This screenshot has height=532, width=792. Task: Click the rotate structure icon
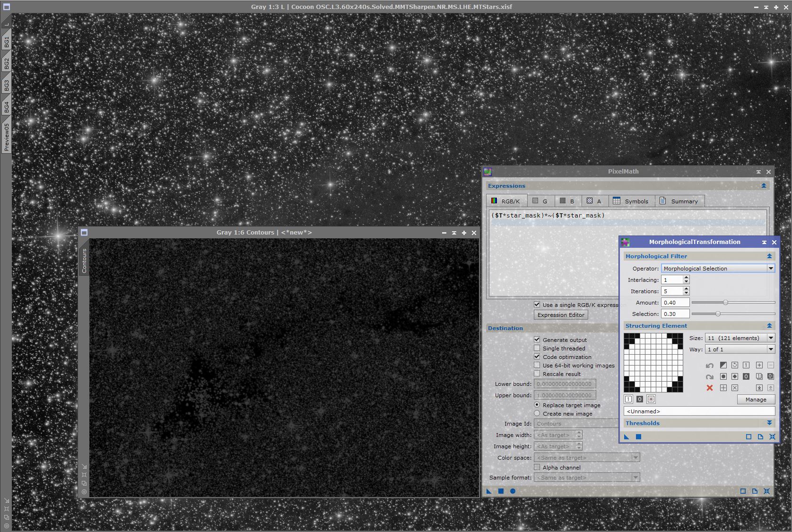(734, 365)
